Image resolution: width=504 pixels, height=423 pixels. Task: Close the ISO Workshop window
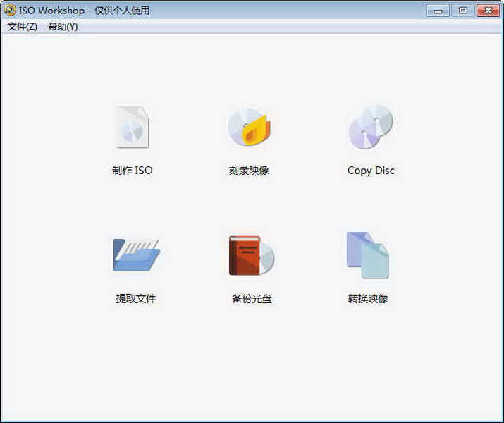click(x=488, y=11)
